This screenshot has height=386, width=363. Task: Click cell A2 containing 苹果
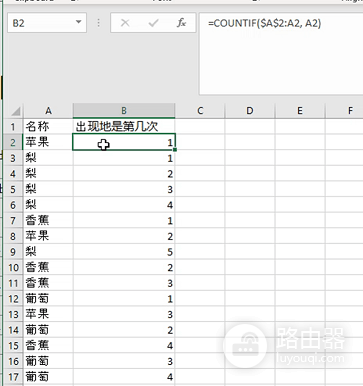point(48,142)
